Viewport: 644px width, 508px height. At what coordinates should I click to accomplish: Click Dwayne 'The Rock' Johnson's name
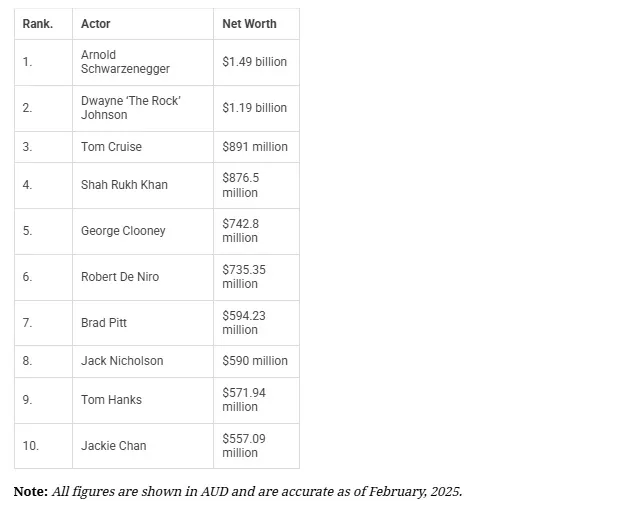click(x=130, y=108)
